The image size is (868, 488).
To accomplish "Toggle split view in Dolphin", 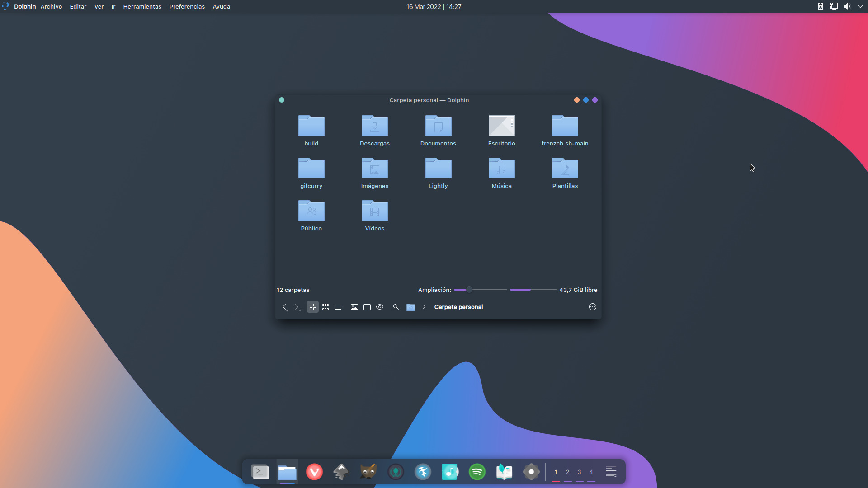I will click(367, 307).
